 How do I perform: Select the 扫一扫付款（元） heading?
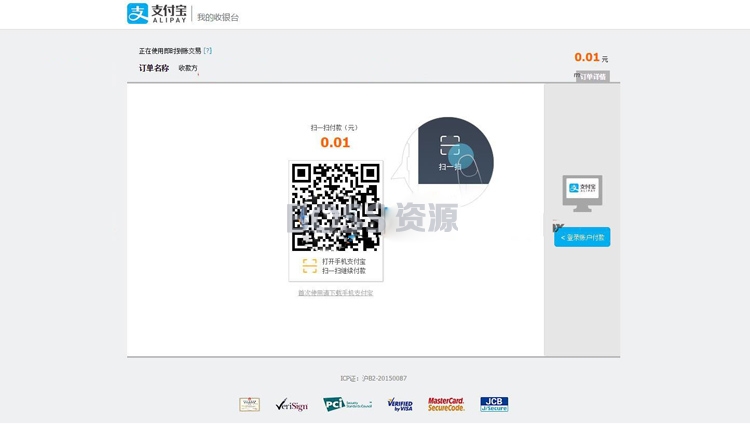(x=334, y=127)
